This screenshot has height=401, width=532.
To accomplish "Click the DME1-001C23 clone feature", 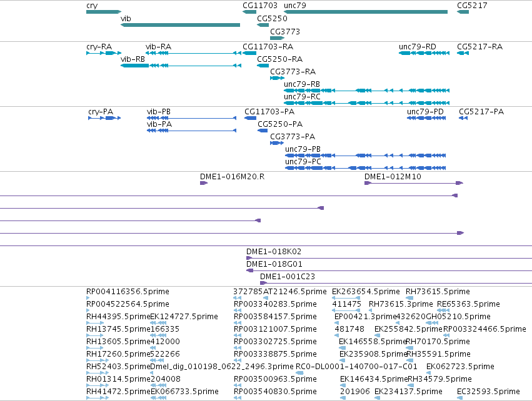I will 396,283.
